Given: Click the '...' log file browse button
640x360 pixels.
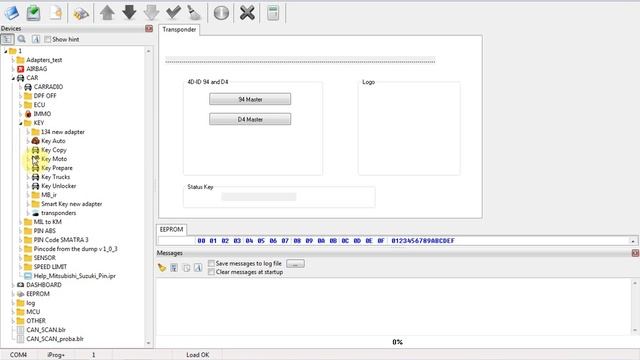Looking at the screenshot, I should (295, 264).
